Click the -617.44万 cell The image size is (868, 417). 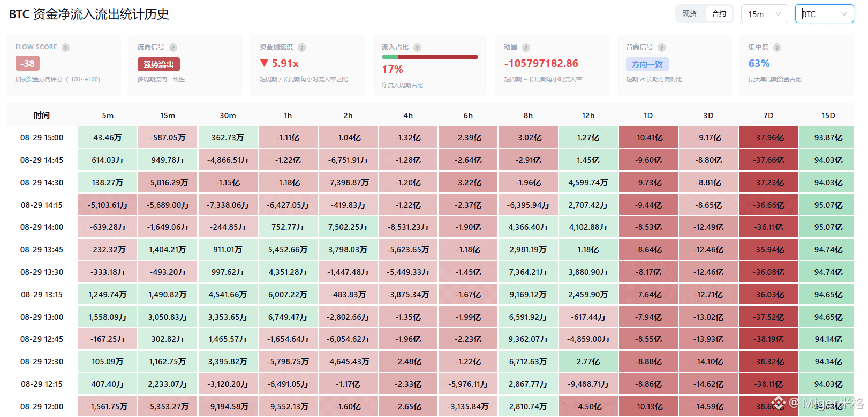pyautogui.click(x=588, y=317)
